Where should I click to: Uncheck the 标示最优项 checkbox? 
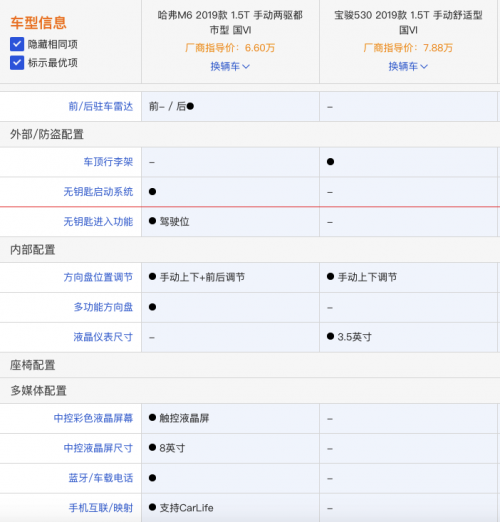(x=17, y=63)
